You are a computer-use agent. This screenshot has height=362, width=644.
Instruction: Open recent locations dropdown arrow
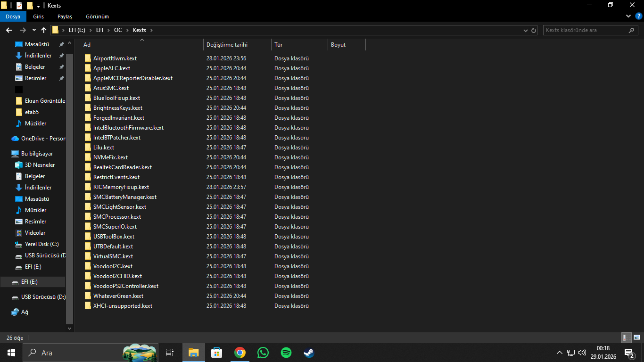pyautogui.click(x=34, y=30)
